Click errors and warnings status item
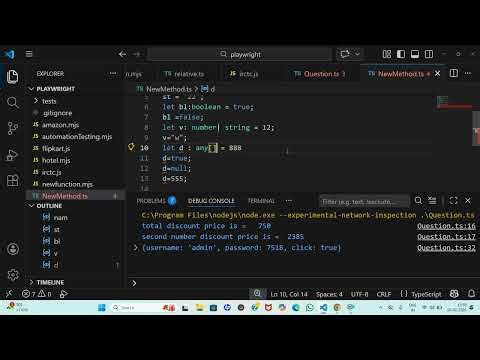Image resolution: width=480 pixels, height=360 pixels. (36, 294)
